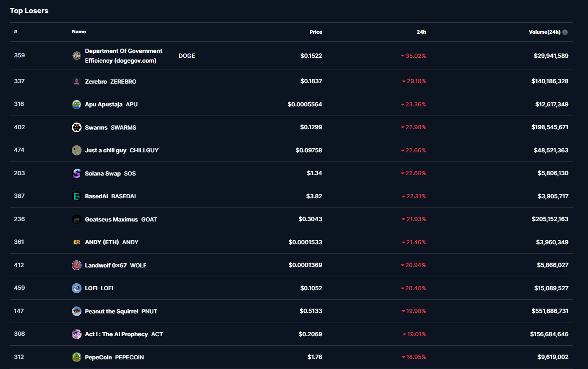Click the Swarms coin icon

click(x=77, y=127)
